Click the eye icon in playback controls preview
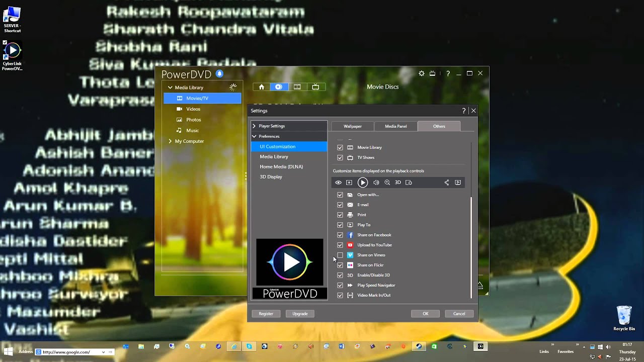The height and width of the screenshot is (362, 644). (338, 183)
